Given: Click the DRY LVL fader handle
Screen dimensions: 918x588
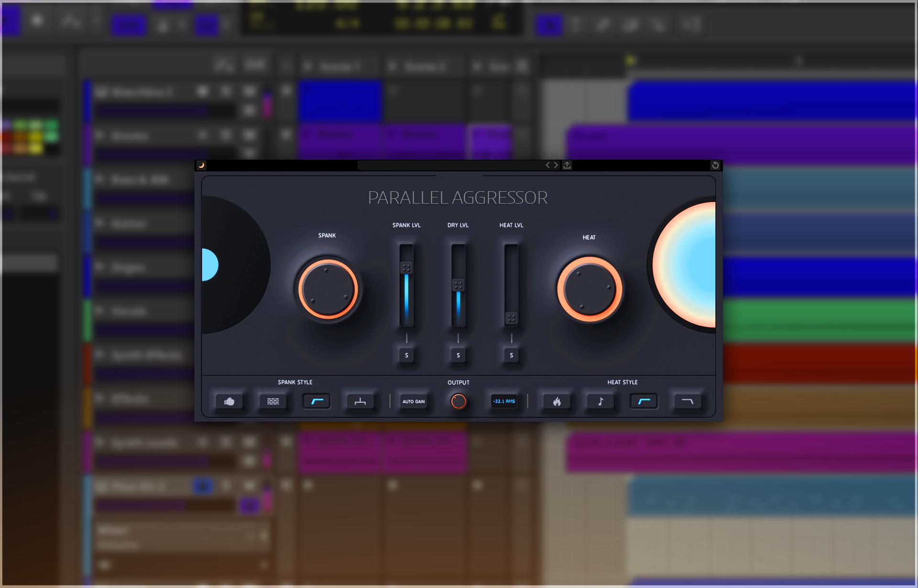Looking at the screenshot, I should pyautogui.click(x=458, y=285).
